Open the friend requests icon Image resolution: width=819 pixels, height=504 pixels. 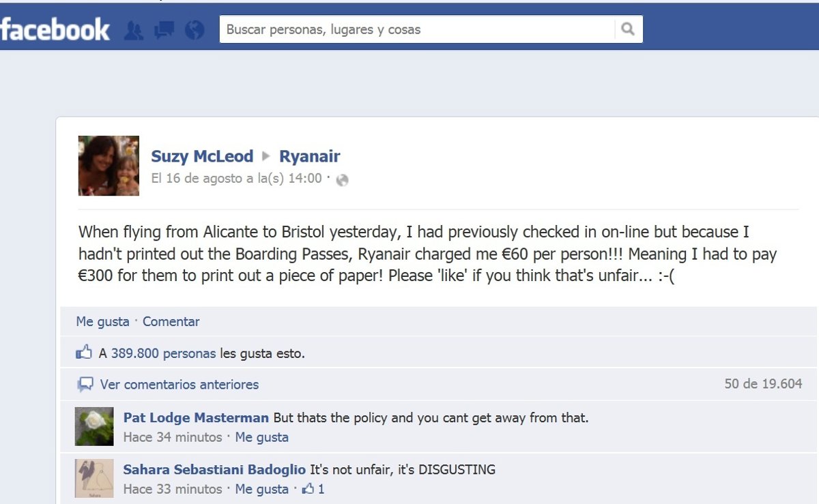[134, 30]
